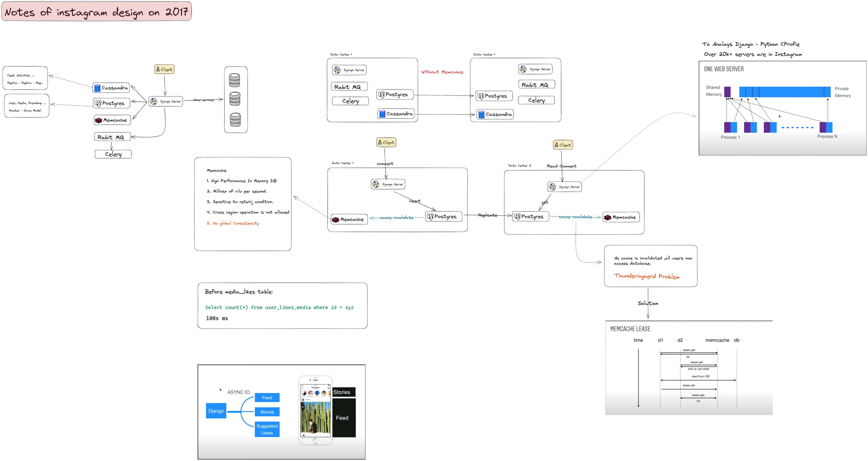
Task: Select '4. Cross region operation is not allowed' line
Action: (x=248, y=212)
